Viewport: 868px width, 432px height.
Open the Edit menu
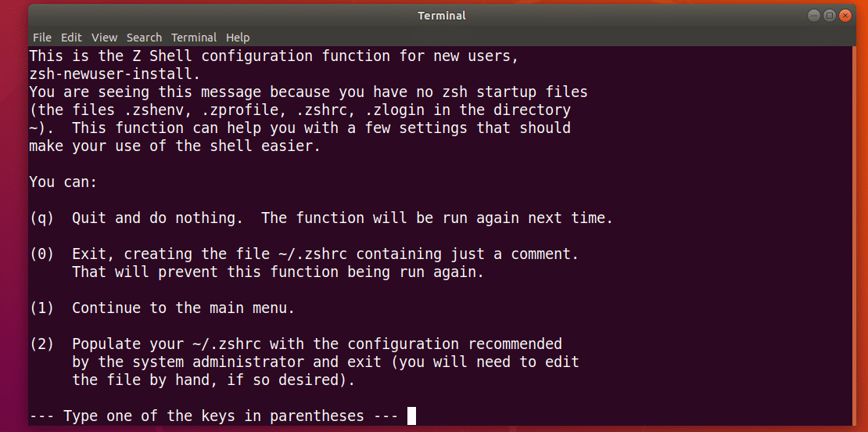click(71, 38)
